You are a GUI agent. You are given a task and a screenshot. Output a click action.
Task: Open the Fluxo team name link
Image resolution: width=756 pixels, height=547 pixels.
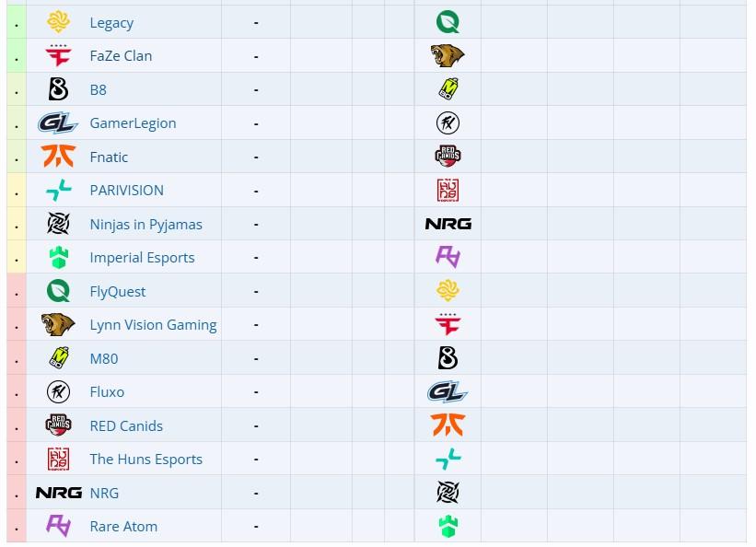tap(107, 392)
